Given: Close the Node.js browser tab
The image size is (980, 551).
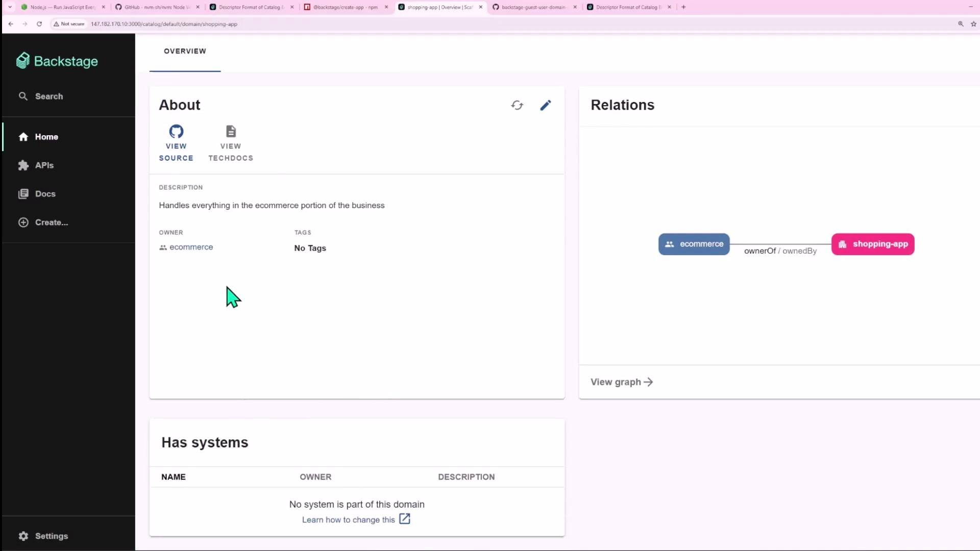Looking at the screenshot, I should coord(104,7).
